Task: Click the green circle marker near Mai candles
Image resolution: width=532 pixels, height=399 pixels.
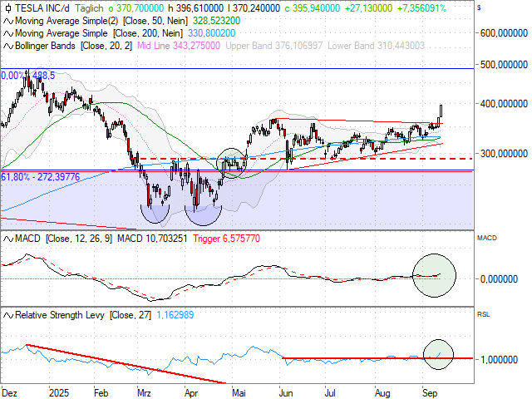Action: click(231, 163)
